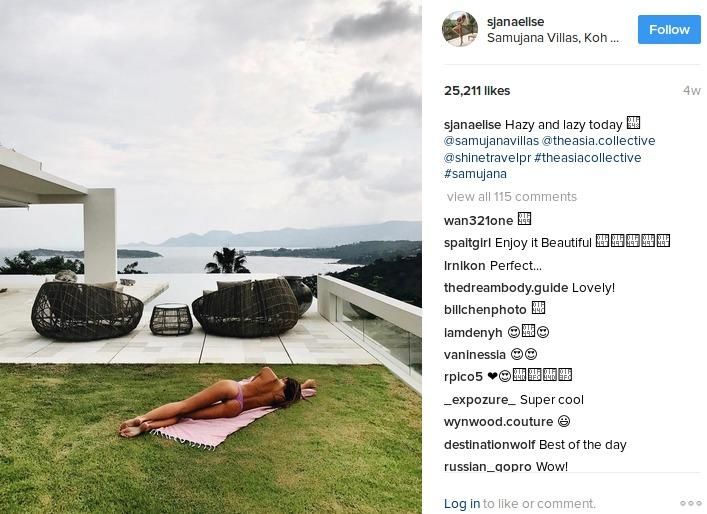
Task: Open the @theasia.collective mention
Action: tap(598, 141)
